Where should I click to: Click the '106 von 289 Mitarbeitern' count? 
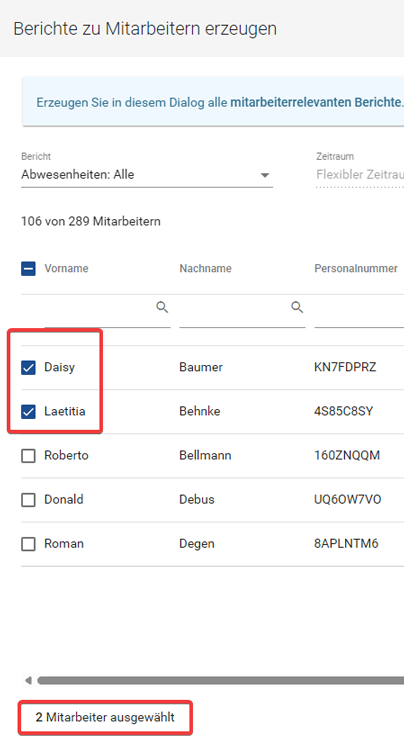pyautogui.click(x=91, y=221)
